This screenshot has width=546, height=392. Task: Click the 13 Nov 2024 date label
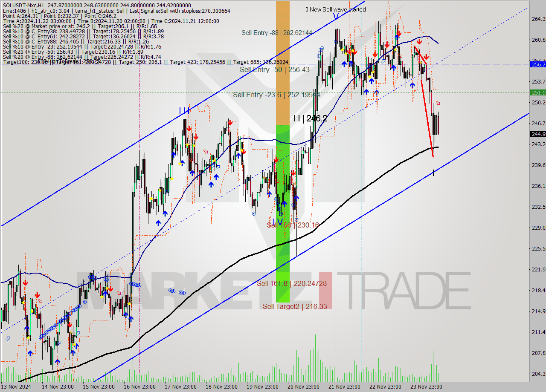(17, 387)
